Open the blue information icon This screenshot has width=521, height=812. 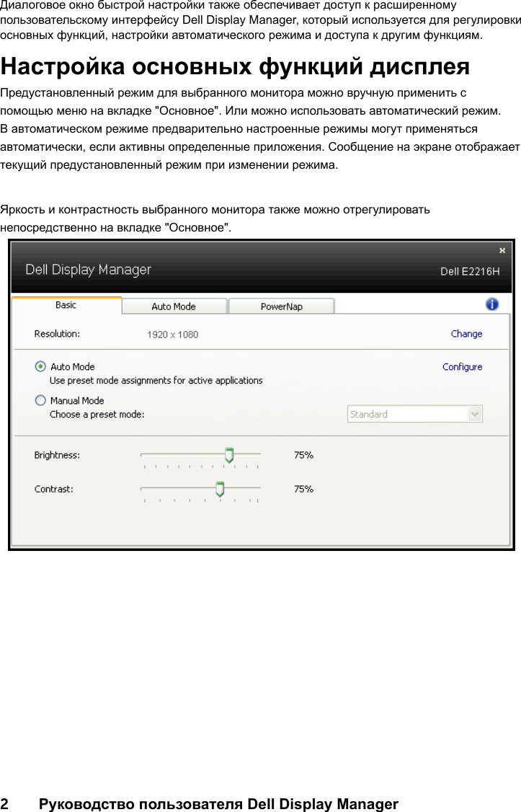tap(492, 304)
